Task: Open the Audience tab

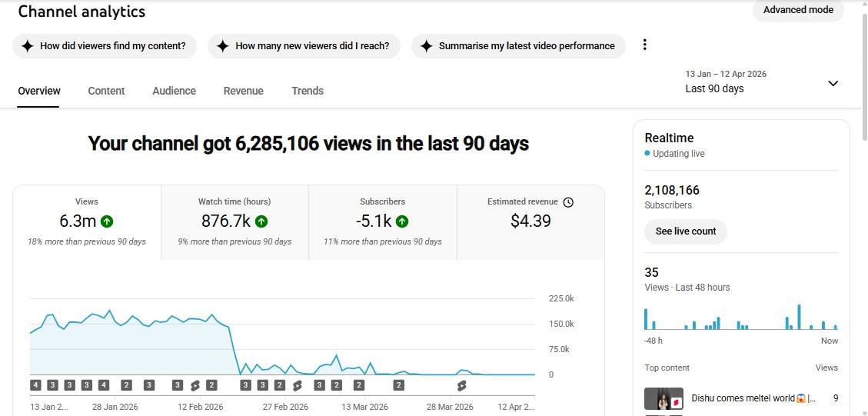Action: point(174,91)
